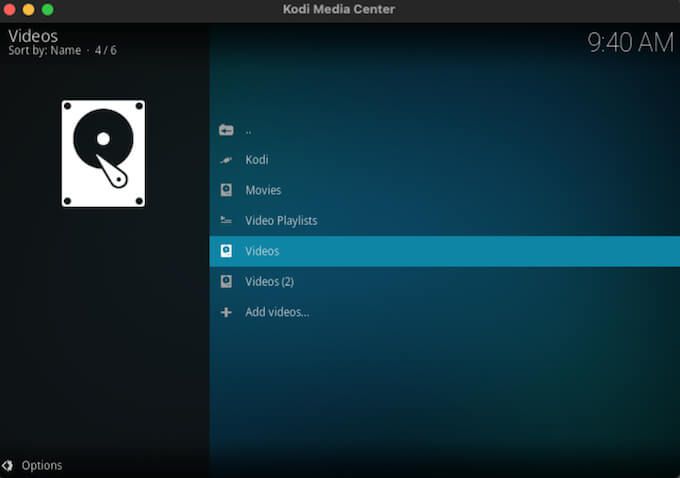Go up using the .. entry
This screenshot has width=680, height=478.
point(445,130)
